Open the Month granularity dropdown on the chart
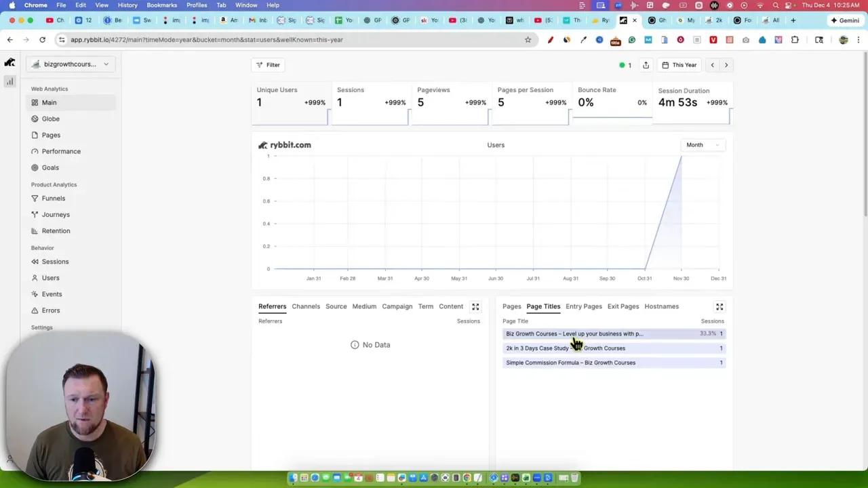This screenshot has width=868, height=488. 703,144
